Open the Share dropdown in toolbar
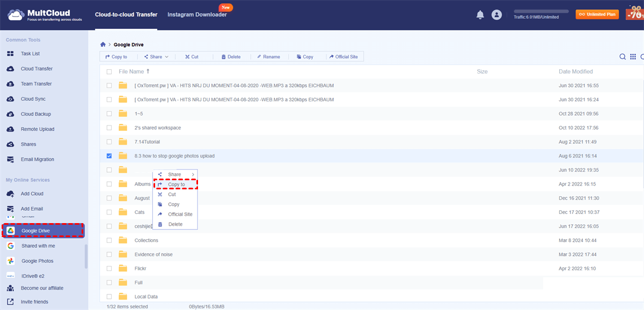This screenshot has height=310, width=644. (x=156, y=57)
